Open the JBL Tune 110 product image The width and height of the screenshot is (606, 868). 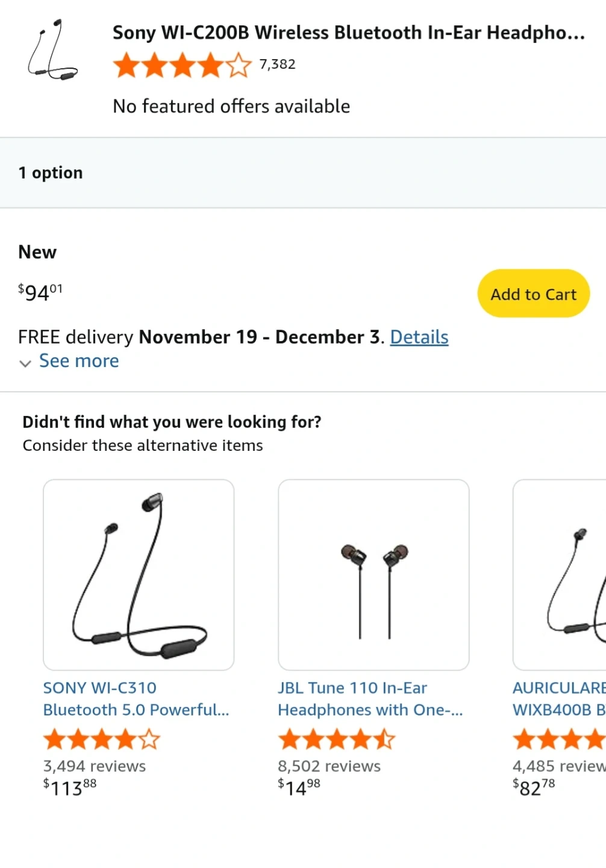tap(373, 574)
